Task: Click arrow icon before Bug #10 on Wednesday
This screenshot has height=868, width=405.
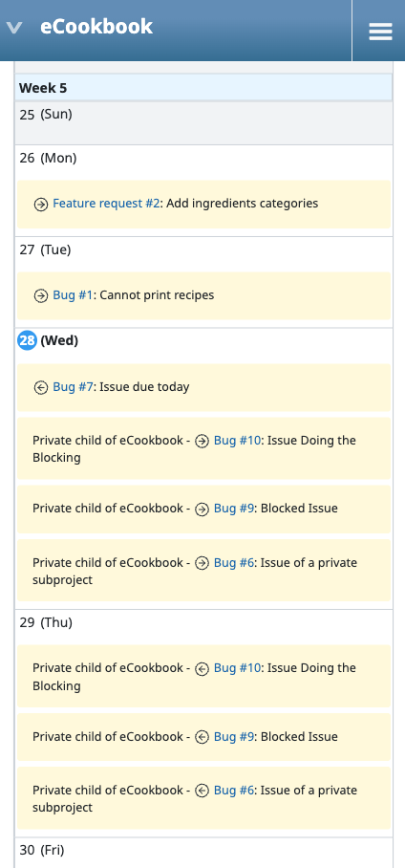Action: pos(202,442)
